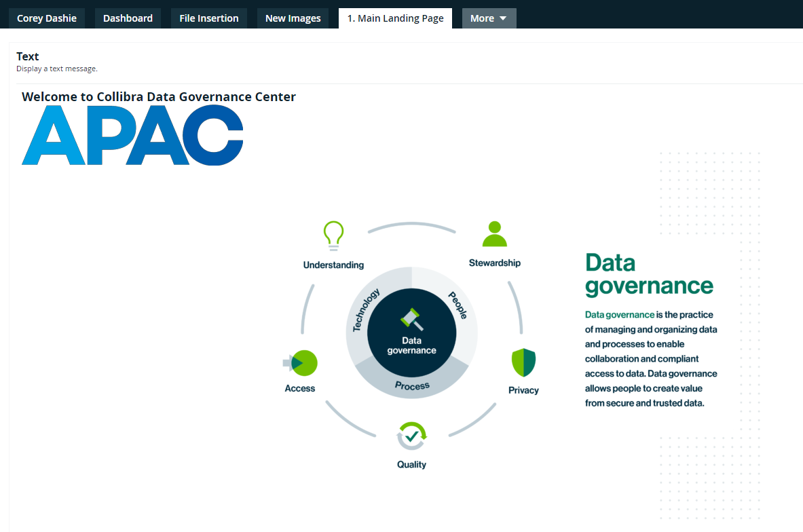
Task: Click the Process ring segment
Action: coord(412,385)
